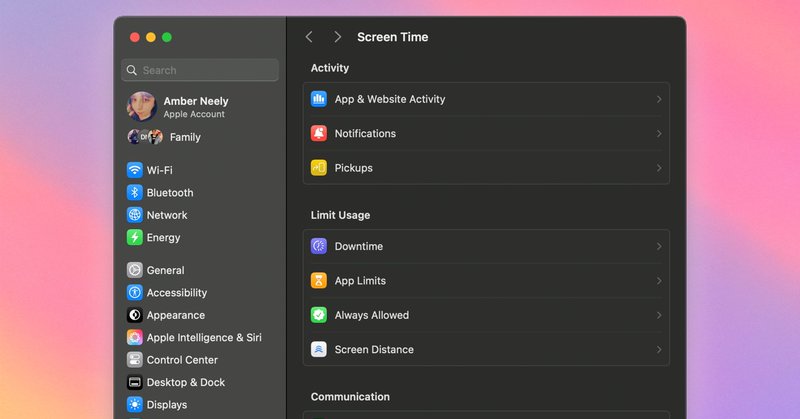Viewport: 800px width, 419px height.
Task: Click the App & Website Activity label
Action: tap(390, 99)
